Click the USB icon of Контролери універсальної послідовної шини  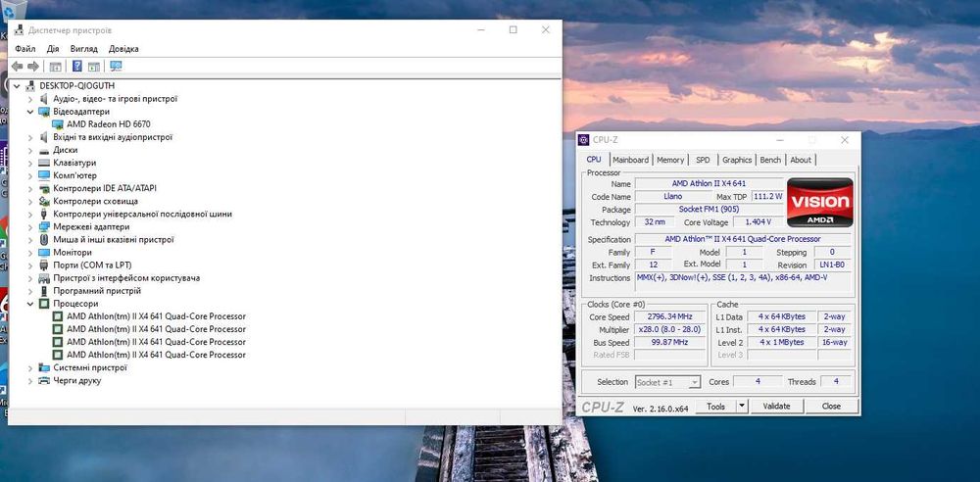click(x=44, y=214)
